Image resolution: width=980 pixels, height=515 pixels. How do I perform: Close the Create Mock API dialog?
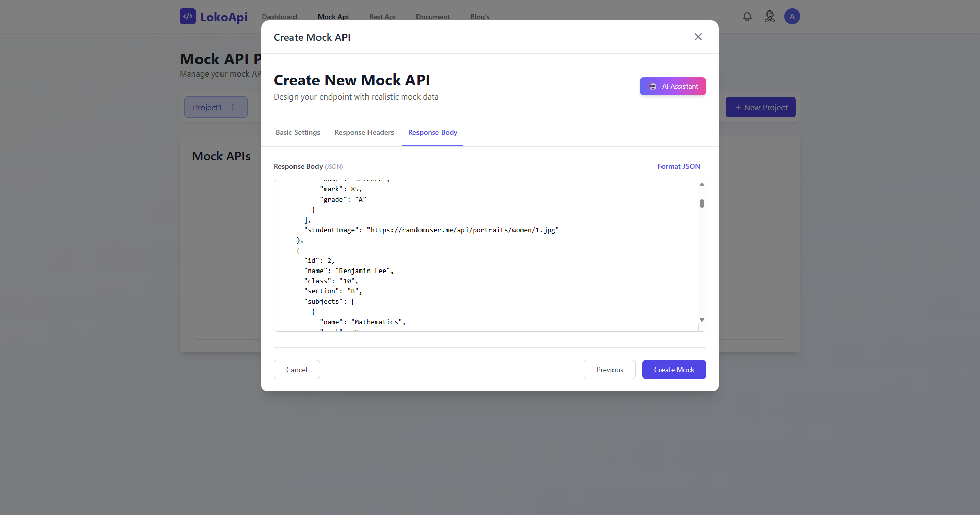click(698, 37)
